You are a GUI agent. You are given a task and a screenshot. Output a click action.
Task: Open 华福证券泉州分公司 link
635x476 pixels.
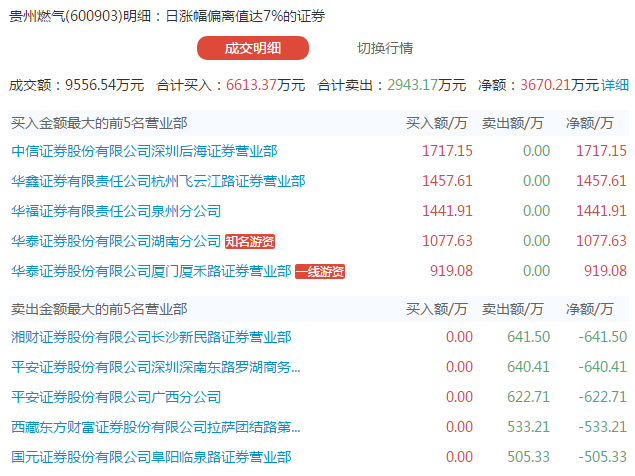(116, 211)
